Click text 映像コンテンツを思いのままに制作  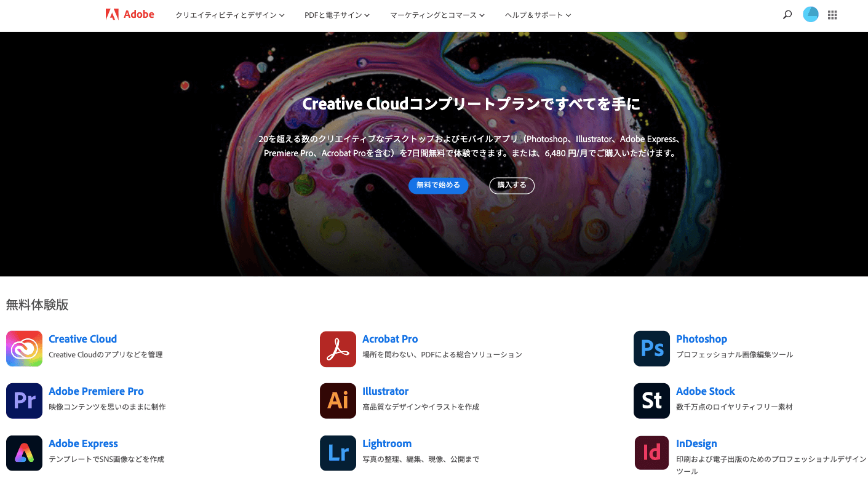click(x=107, y=407)
